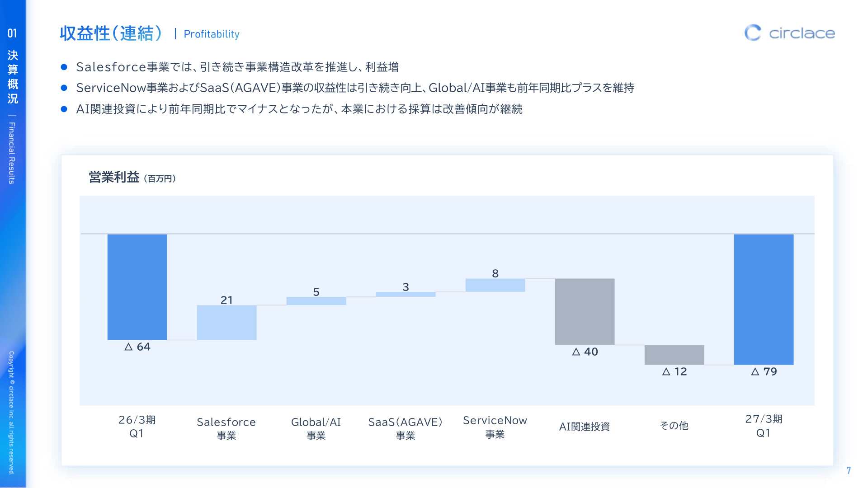The height and width of the screenshot is (488, 868).
Task: Click the 27/3期 Q1 axis label
Action: pyautogui.click(x=764, y=426)
